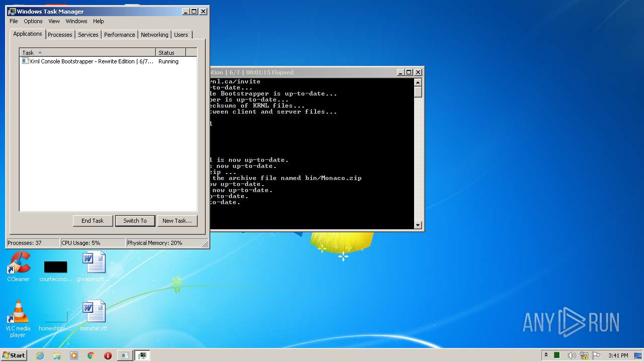Viewport: 644px width, 362px height.
Task: Select the Krnl Console Bootstrapper task row
Action: (108, 61)
